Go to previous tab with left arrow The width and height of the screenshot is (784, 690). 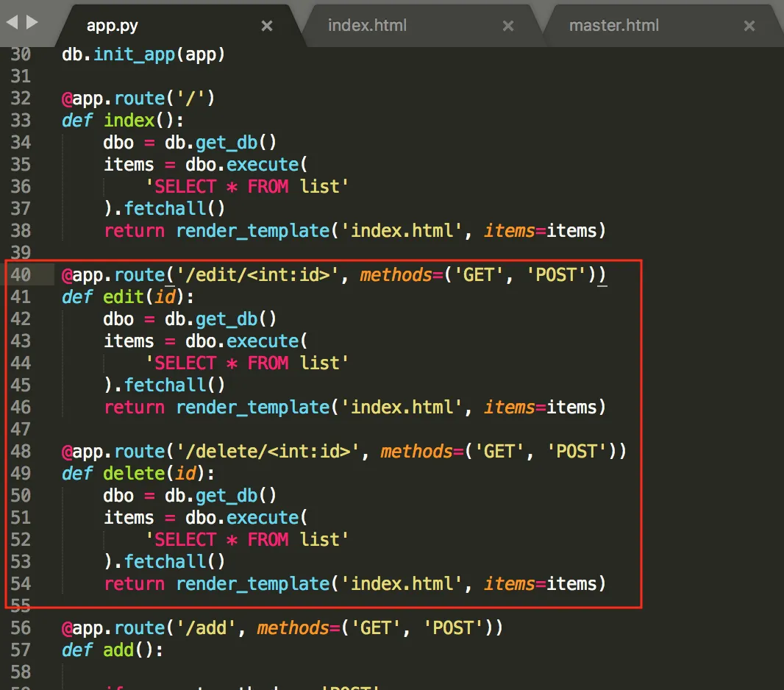[12, 22]
